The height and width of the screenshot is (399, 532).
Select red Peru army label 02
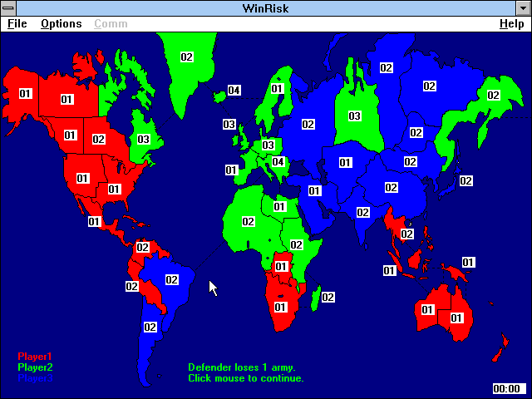[x=132, y=286]
